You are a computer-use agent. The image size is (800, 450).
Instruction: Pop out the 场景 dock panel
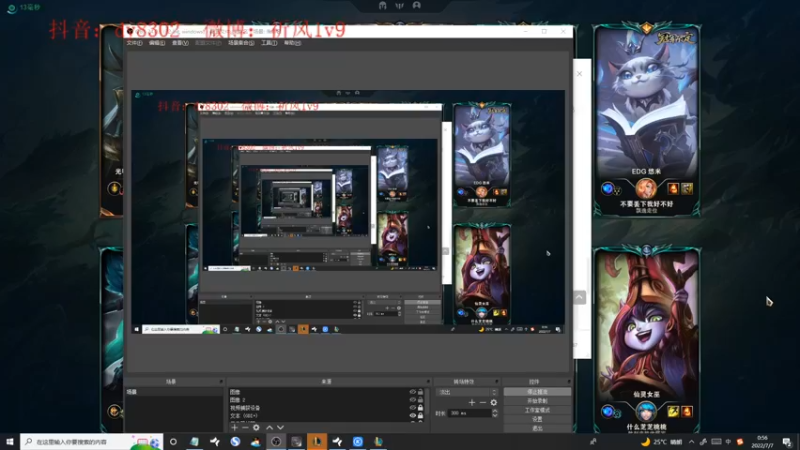click(x=221, y=382)
